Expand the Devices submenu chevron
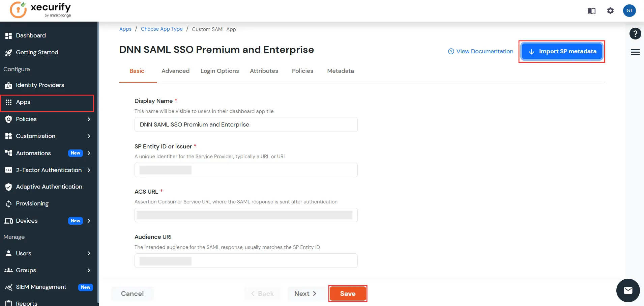 89,221
